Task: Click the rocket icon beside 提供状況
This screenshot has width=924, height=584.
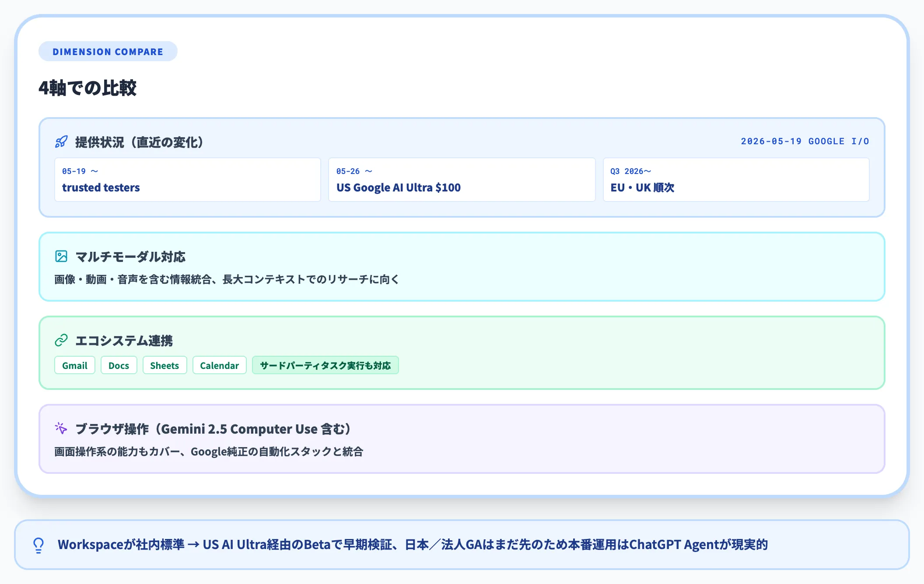Action: coord(61,142)
